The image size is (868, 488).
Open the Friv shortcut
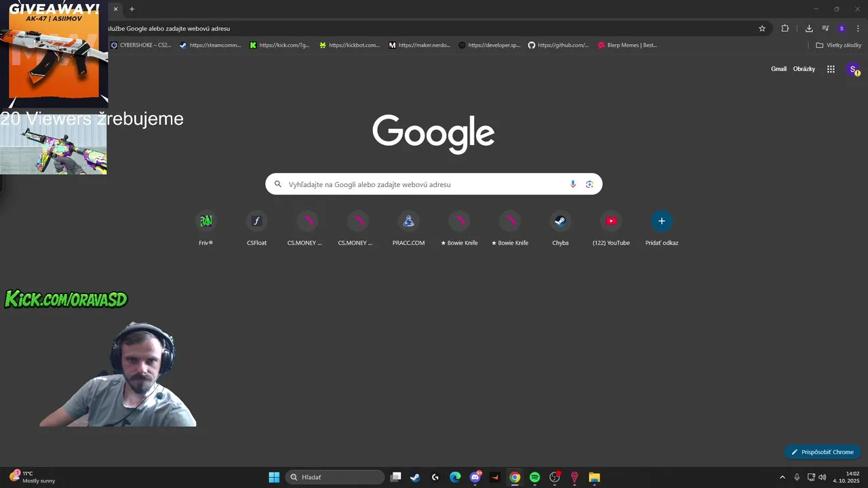pos(206,228)
